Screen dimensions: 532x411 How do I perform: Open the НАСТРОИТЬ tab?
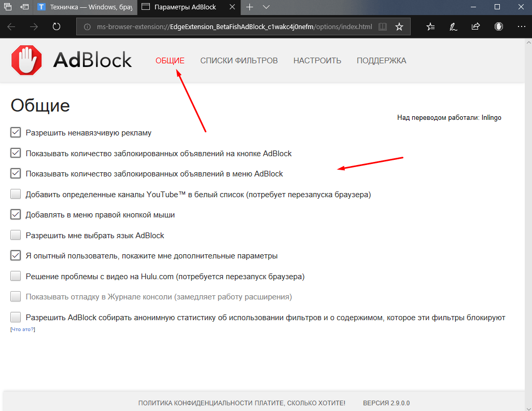click(x=317, y=61)
